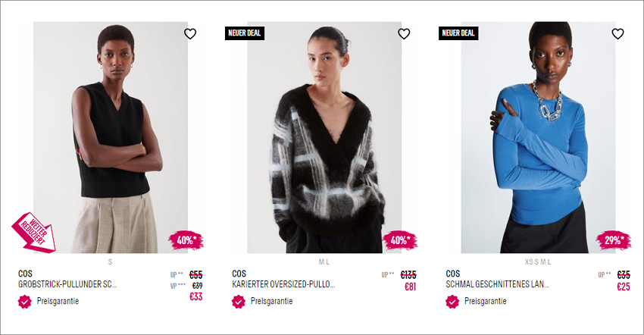
Task: Click Preisgarantie seal icon under Karierter Oversized-Pullover
Action: (x=239, y=302)
